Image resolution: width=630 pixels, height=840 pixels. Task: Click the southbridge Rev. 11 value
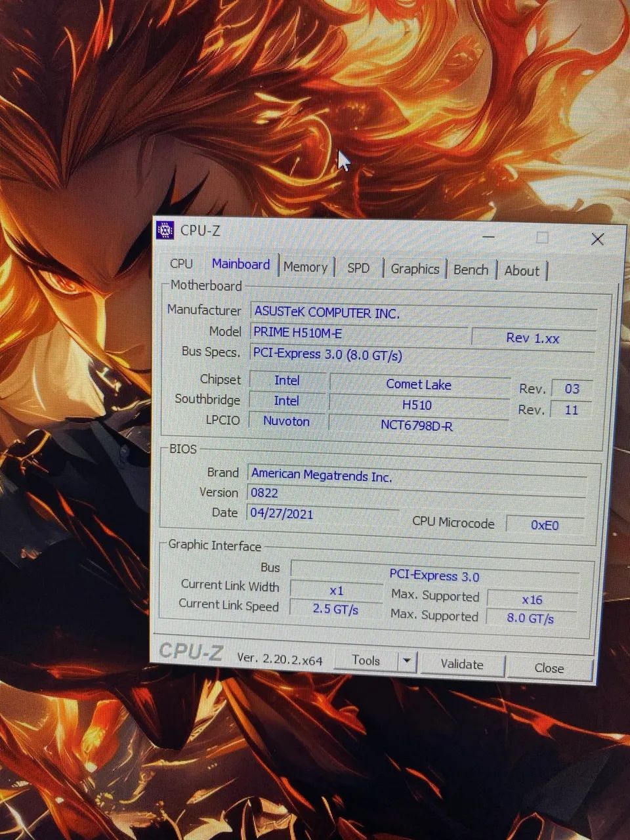pos(572,409)
